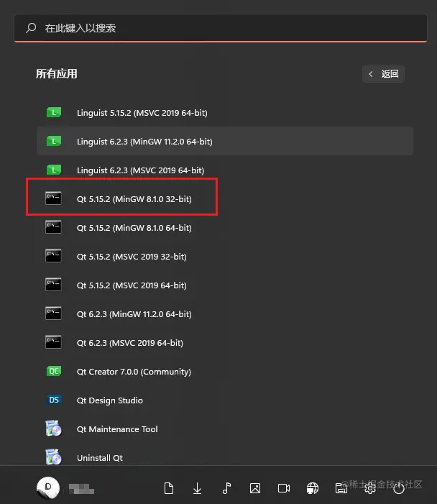Click the Linguist 6.2.3 MSVC 2019 icon

point(54,170)
